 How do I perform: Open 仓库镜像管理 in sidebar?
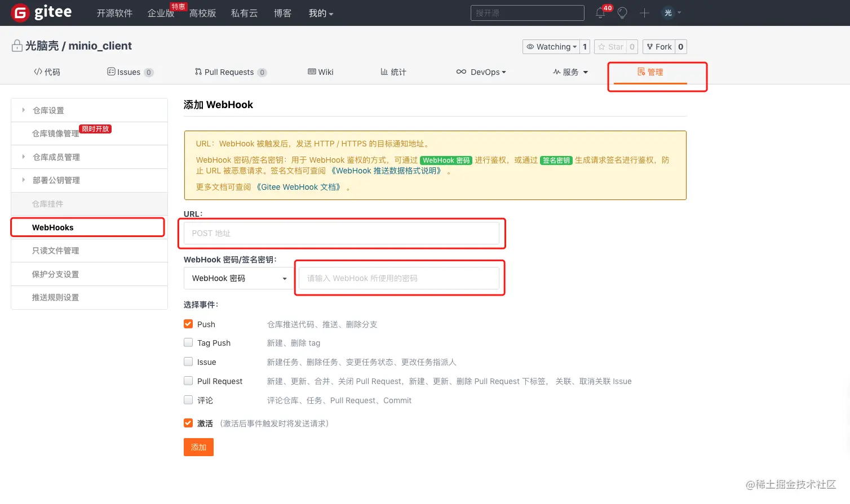pyautogui.click(x=90, y=133)
